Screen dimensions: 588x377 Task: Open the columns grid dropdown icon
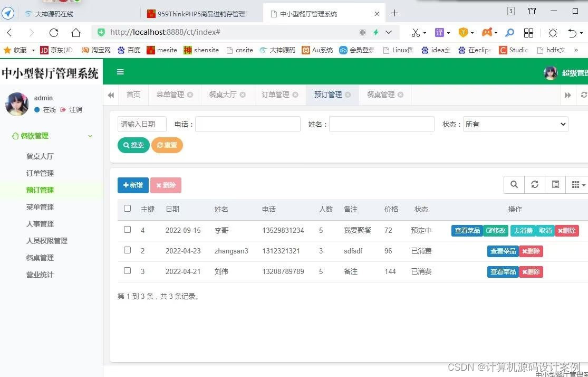pyautogui.click(x=578, y=184)
